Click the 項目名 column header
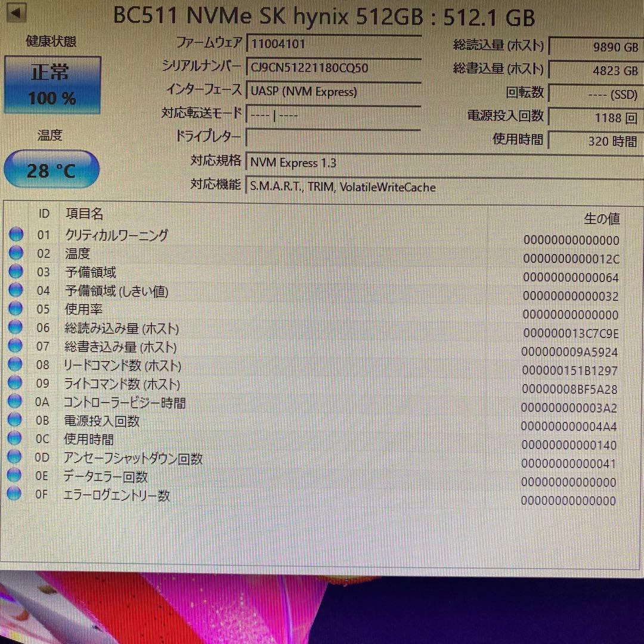Screen dimensions: 644x644 (x=84, y=213)
